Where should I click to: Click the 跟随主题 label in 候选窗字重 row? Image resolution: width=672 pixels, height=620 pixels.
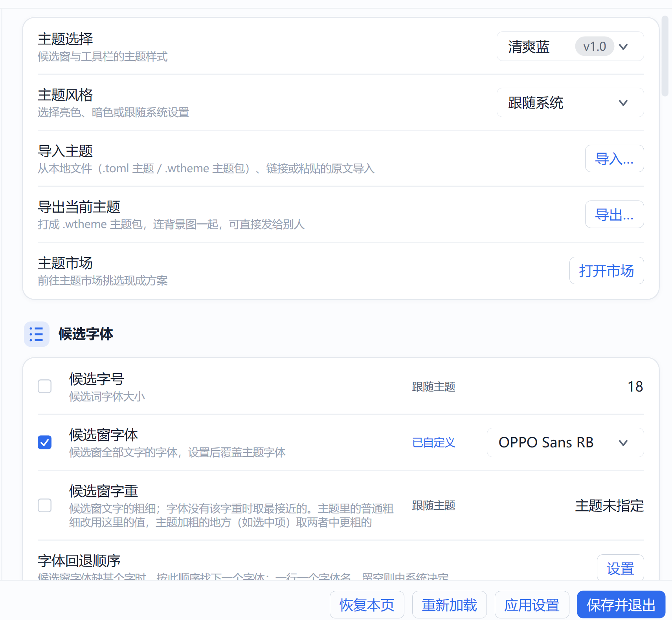click(434, 506)
